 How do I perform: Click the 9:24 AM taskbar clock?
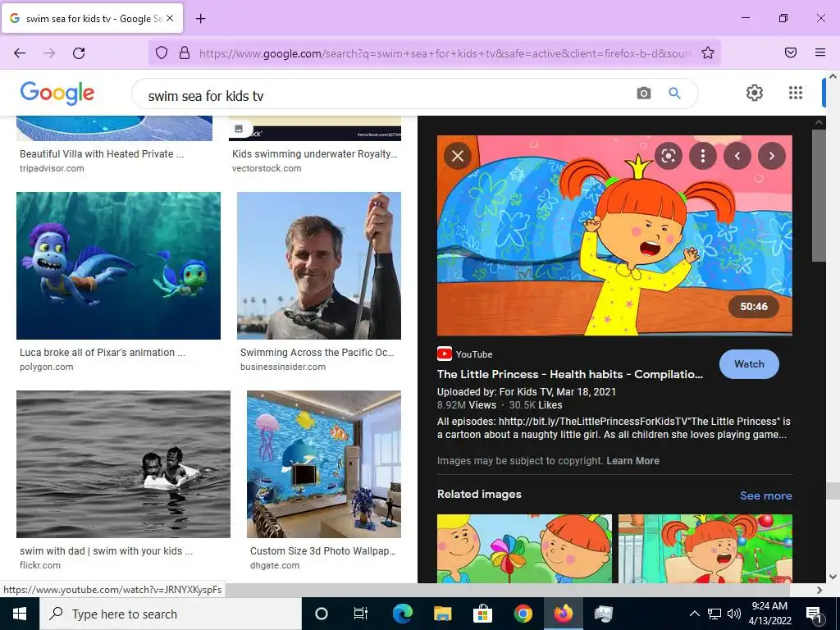coord(769,606)
